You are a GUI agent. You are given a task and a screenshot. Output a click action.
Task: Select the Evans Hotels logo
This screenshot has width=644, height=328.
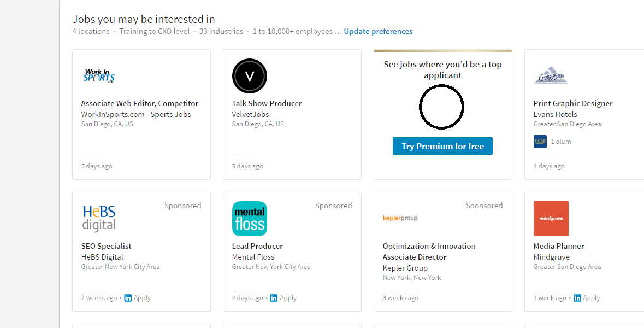point(551,75)
